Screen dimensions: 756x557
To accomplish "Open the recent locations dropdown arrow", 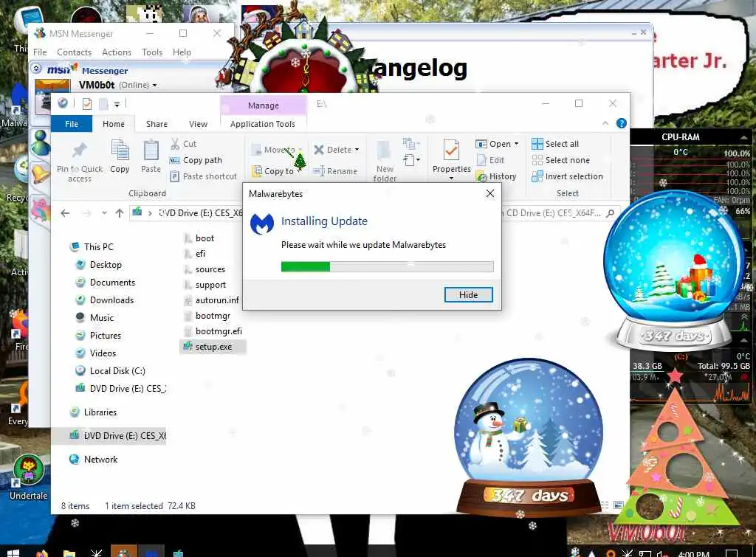I will pos(104,213).
